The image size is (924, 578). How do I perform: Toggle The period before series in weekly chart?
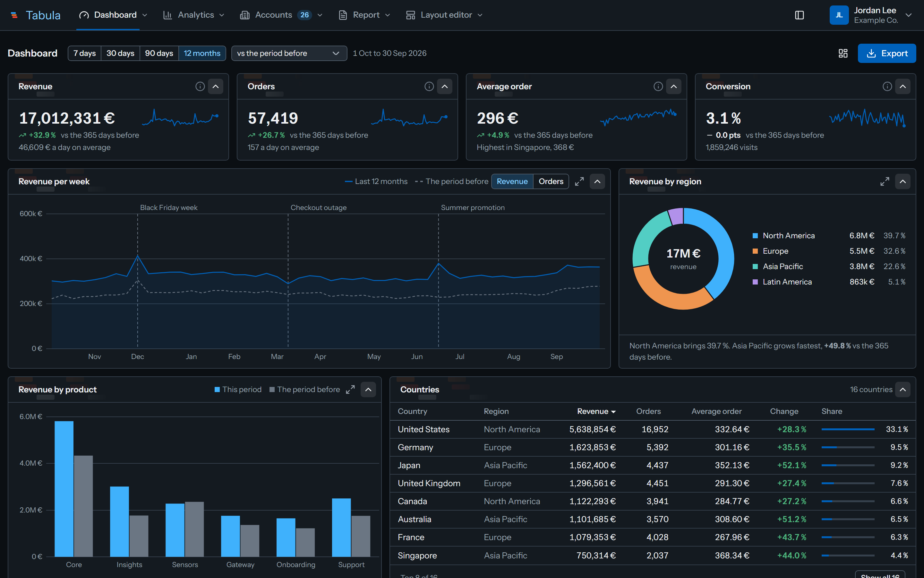point(451,181)
